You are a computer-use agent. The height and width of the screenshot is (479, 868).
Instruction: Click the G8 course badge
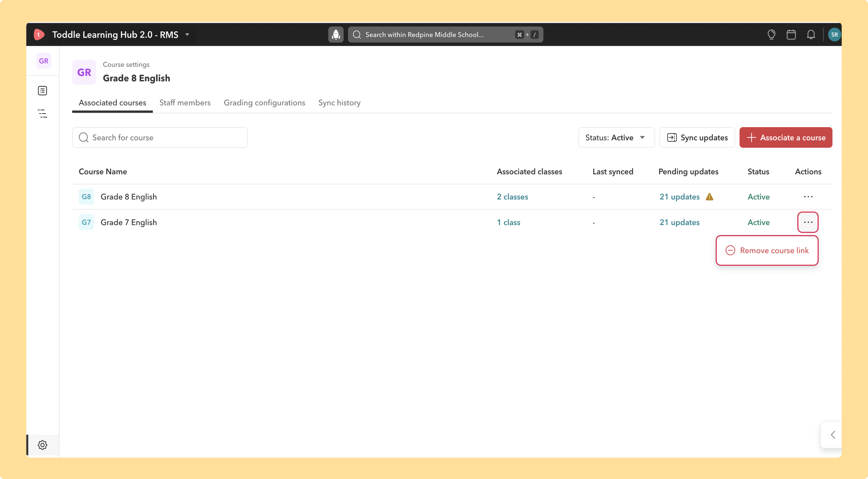[86, 196]
